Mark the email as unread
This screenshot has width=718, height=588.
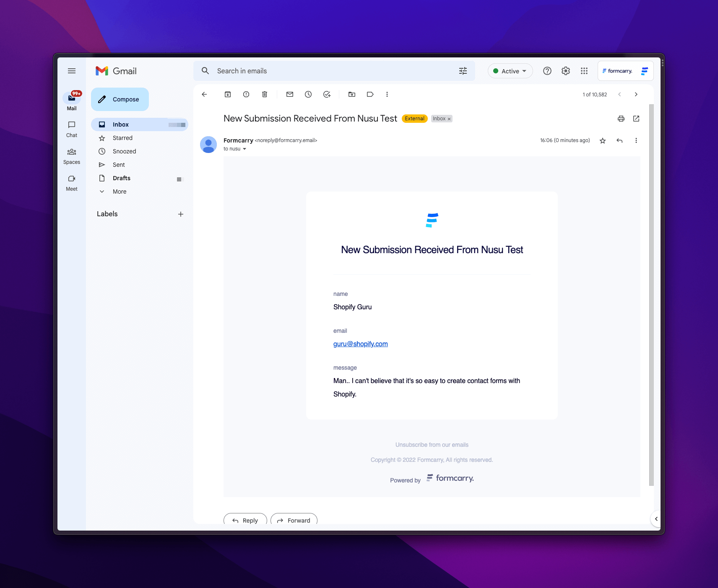pos(290,94)
